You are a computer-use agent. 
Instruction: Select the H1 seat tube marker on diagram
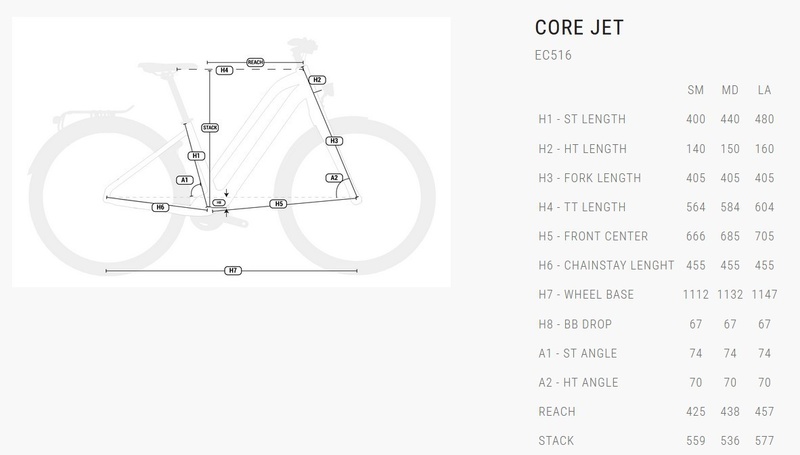(x=196, y=156)
